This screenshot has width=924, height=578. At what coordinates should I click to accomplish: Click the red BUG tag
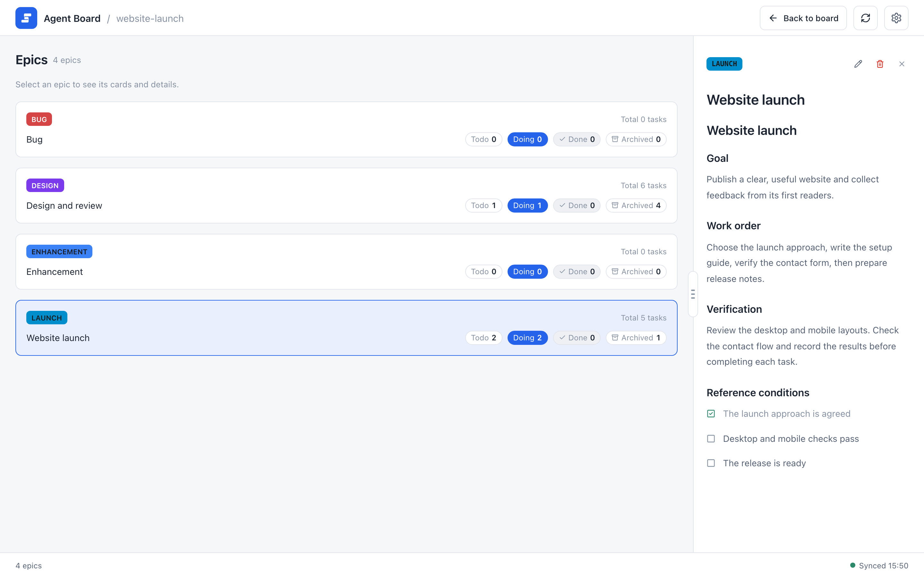(x=39, y=119)
